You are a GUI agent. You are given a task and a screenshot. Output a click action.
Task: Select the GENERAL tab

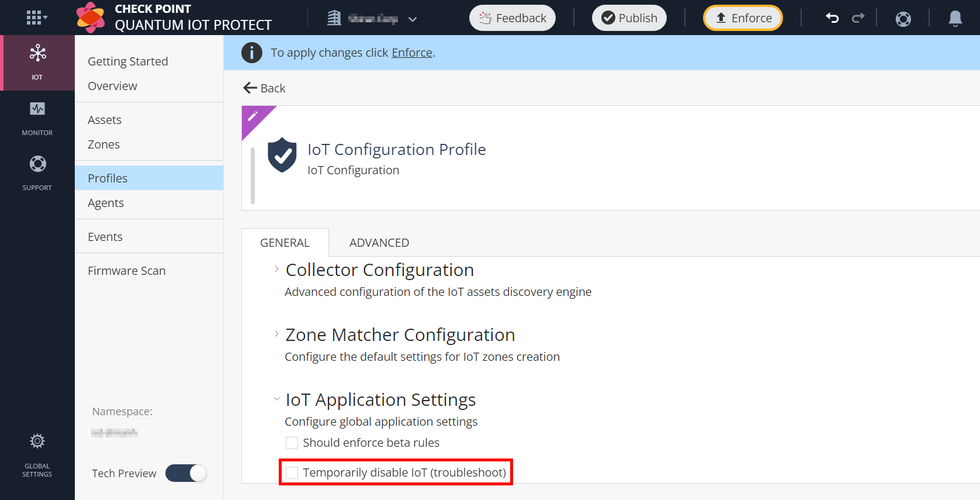point(285,243)
